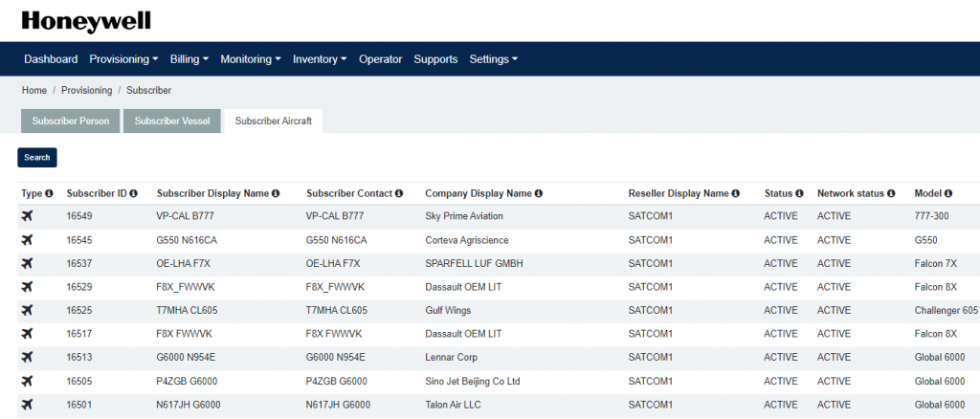Sort by Subscriber ID column header

point(98,193)
